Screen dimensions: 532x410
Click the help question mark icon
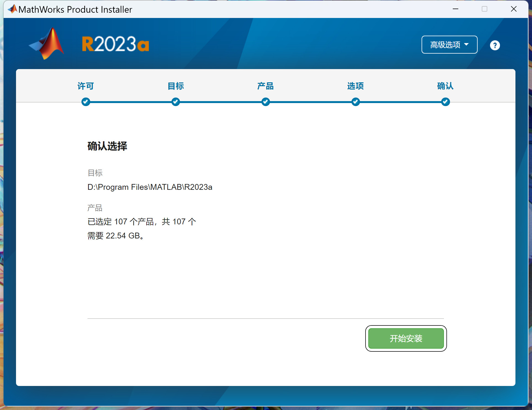click(495, 45)
